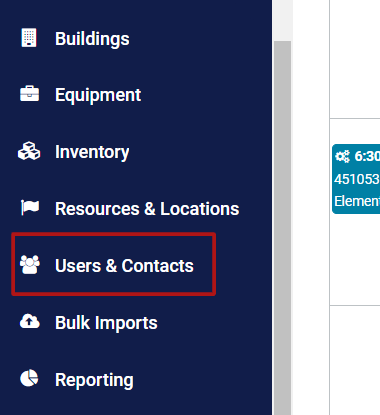
Task: Click the Inventory boxes icon
Action: point(29,151)
